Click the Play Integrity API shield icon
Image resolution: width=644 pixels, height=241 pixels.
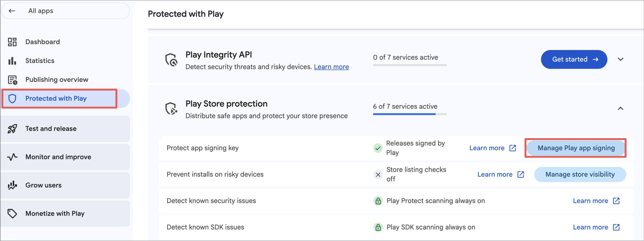(171, 60)
